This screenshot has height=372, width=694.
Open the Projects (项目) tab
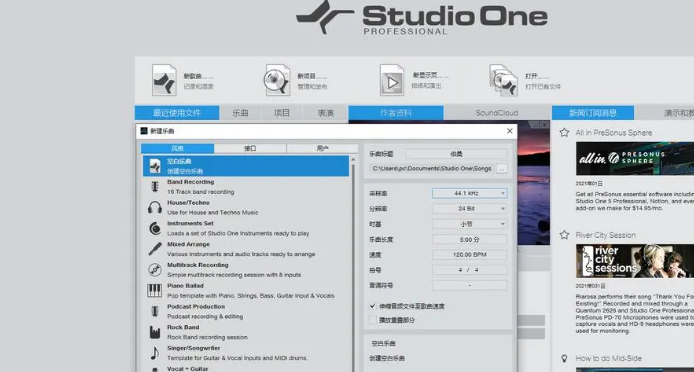coord(282,113)
